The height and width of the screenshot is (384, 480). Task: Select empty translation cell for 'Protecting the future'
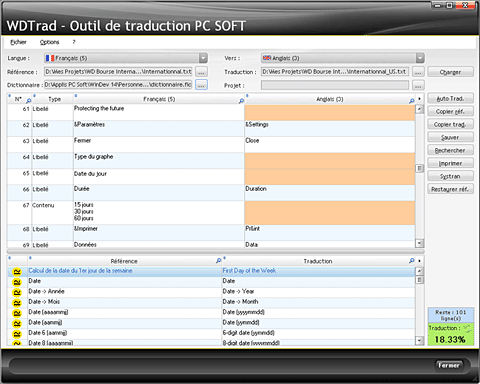[x=330, y=113]
